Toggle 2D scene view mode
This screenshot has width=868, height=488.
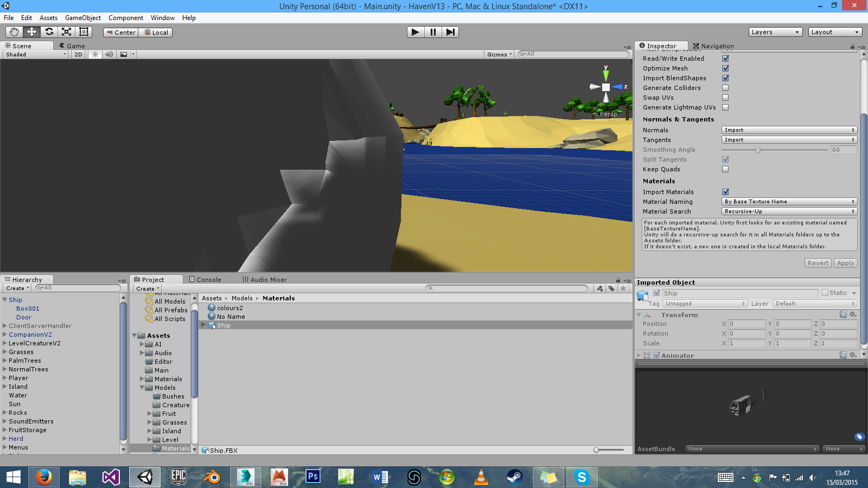[79, 54]
